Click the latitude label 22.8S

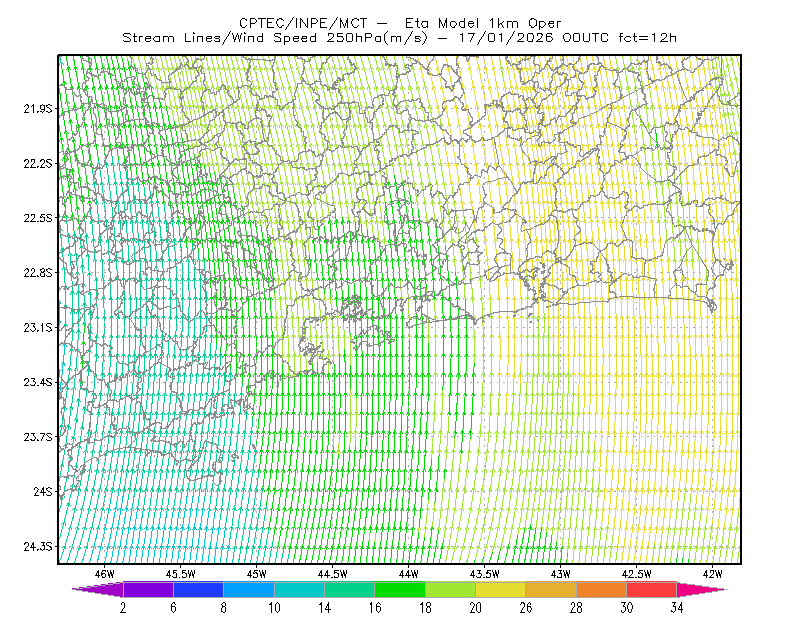click(x=38, y=273)
